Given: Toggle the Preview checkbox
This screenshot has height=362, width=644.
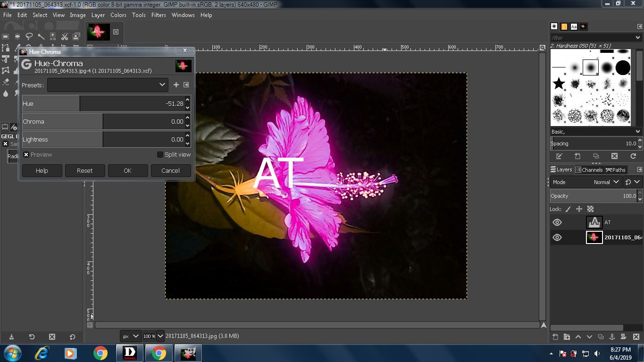Looking at the screenshot, I should pos(26,155).
